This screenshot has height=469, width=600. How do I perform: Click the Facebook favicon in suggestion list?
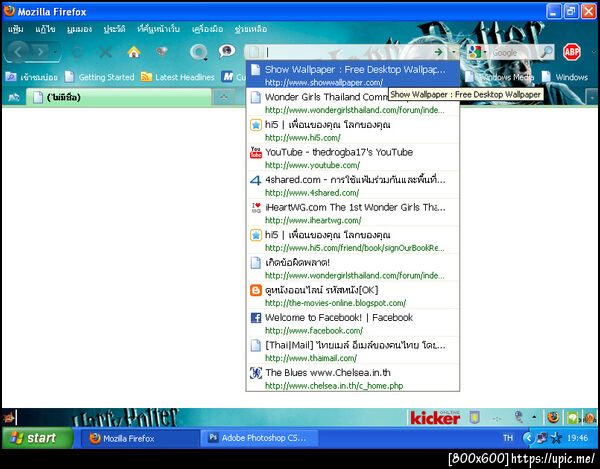coord(256,318)
